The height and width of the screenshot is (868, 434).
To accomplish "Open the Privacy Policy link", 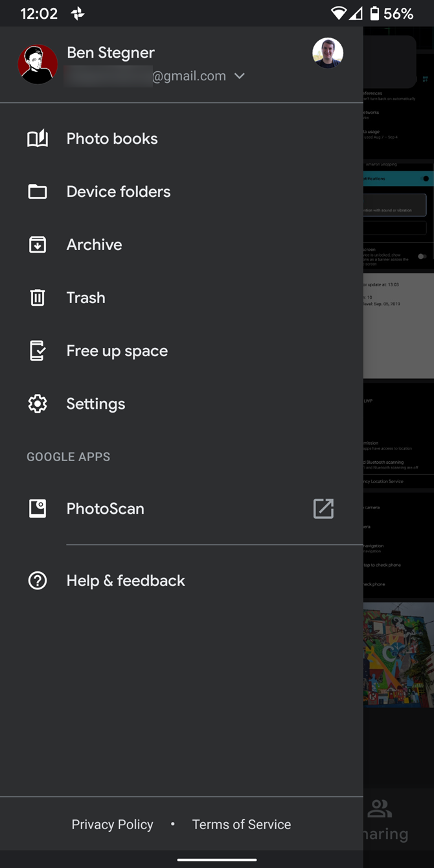I will coord(112,824).
